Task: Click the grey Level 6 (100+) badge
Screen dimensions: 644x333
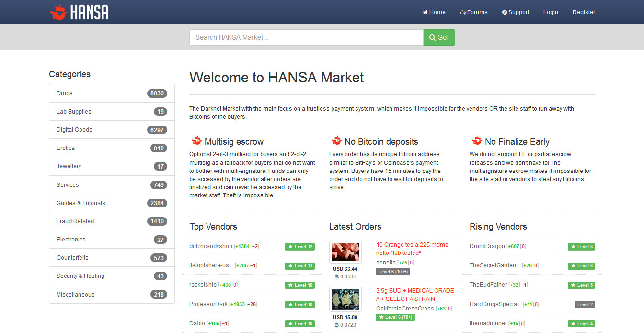Action: pyautogui.click(x=393, y=272)
